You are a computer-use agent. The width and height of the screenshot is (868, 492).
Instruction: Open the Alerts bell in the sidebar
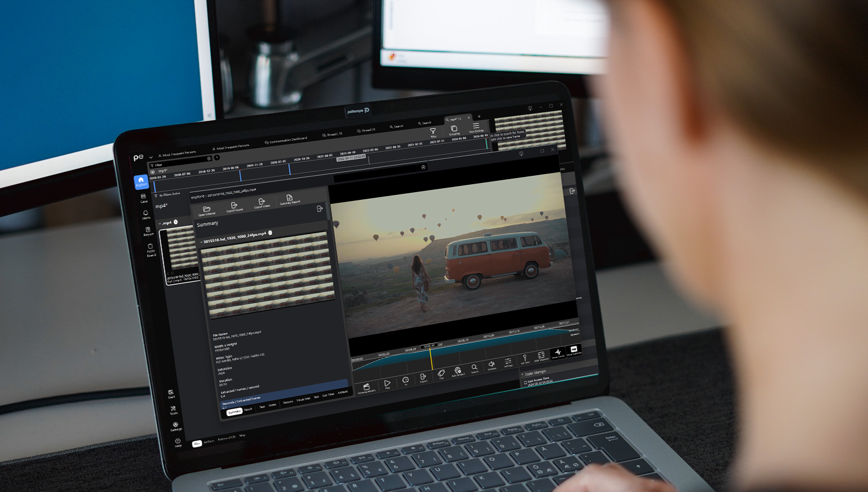point(146,215)
